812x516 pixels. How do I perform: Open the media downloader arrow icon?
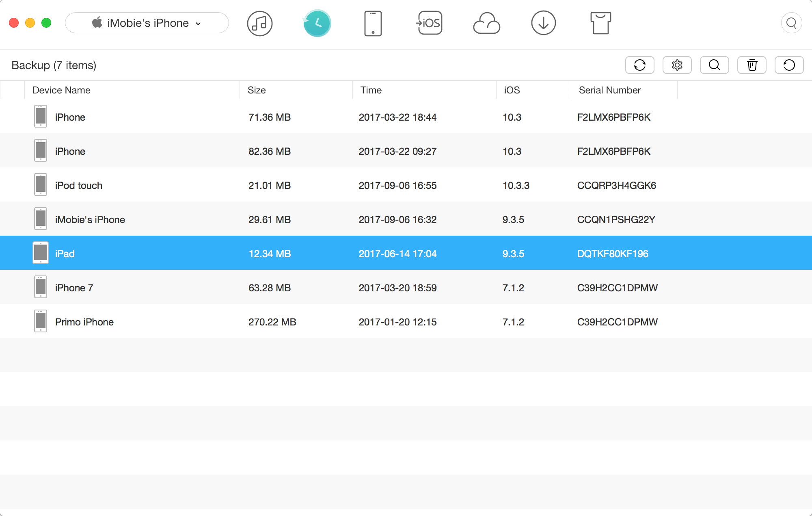[x=543, y=23]
